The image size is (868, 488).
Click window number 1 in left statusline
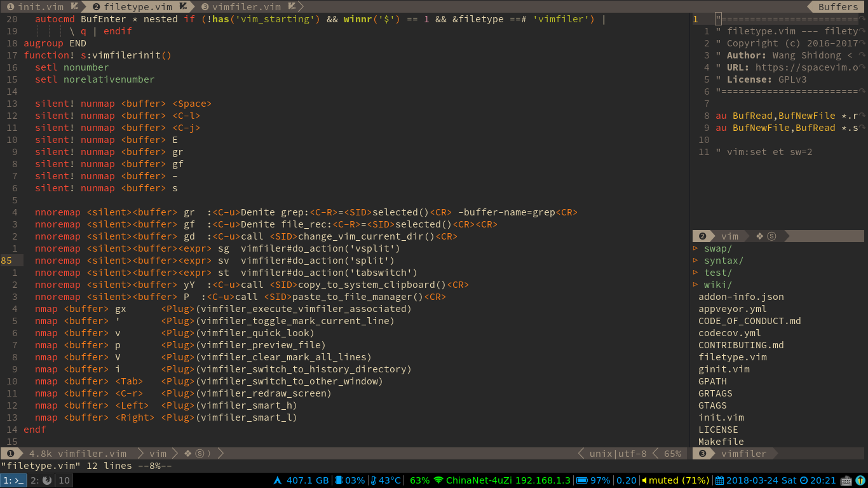pyautogui.click(x=11, y=454)
